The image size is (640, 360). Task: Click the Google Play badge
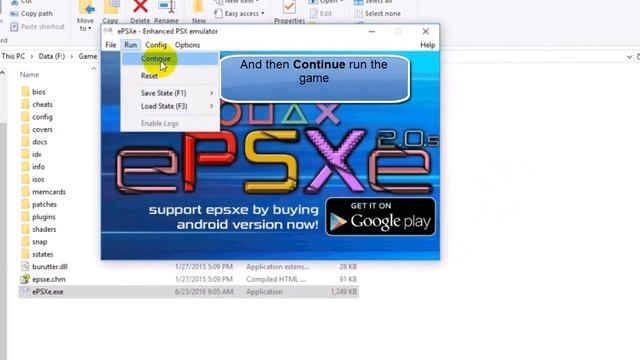click(380, 217)
